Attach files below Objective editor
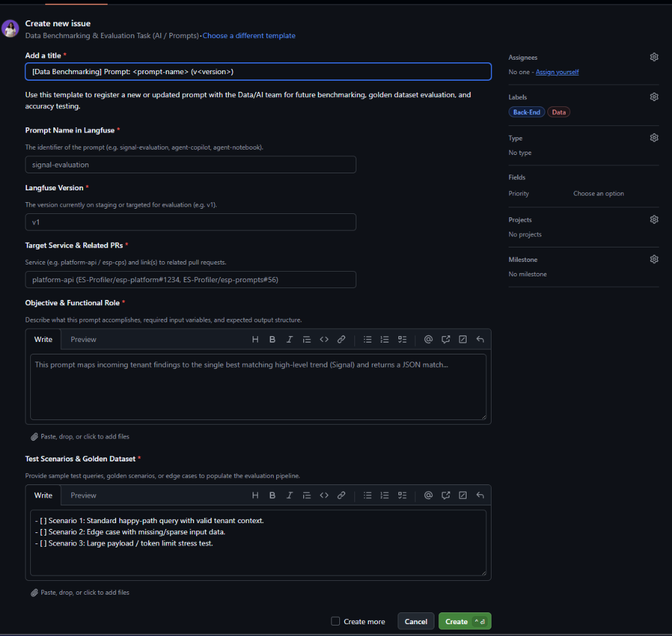 tap(80, 436)
